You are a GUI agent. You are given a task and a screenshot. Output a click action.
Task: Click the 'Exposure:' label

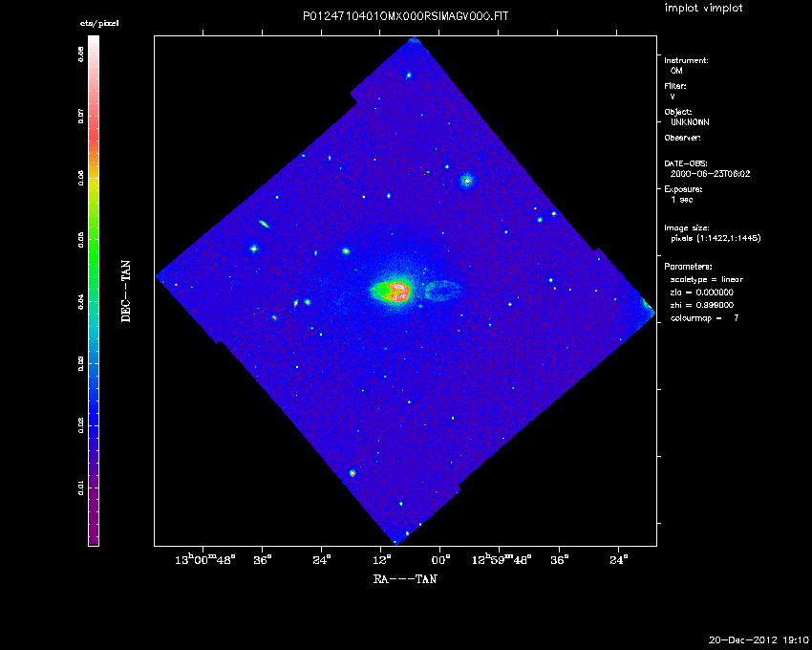683,189
